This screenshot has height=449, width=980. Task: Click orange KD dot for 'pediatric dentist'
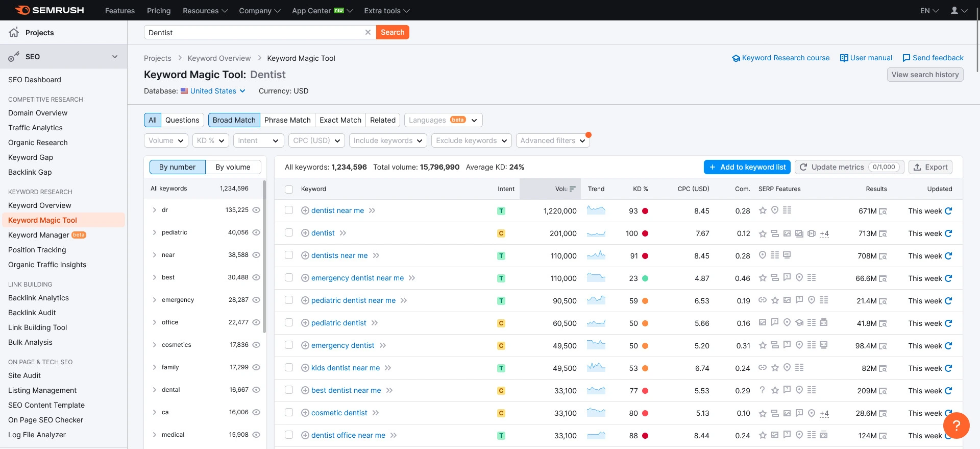[645, 323]
